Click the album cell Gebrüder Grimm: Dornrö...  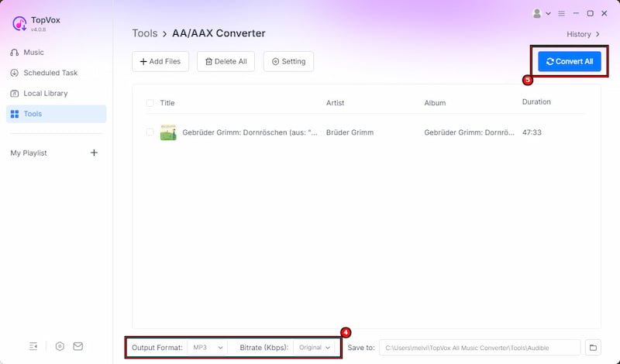click(469, 132)
